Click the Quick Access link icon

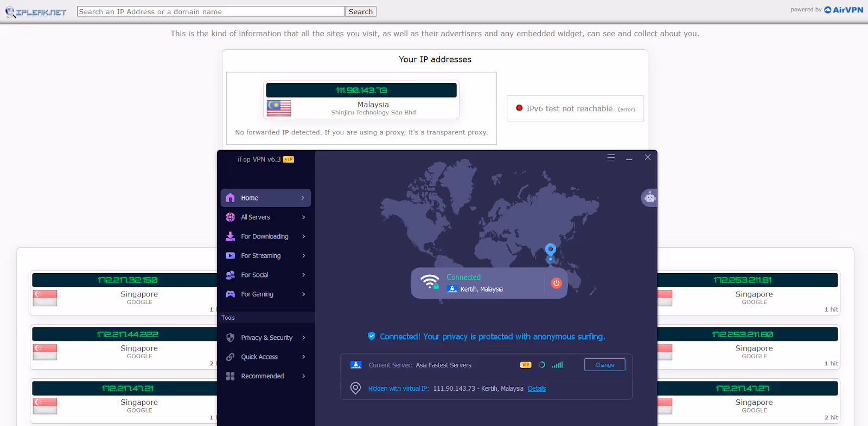230,357
